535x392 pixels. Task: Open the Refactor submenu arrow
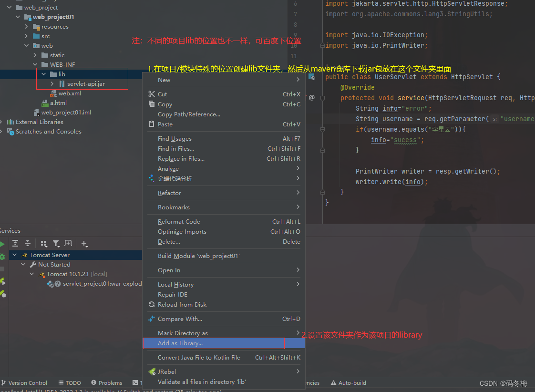point(298,193)
